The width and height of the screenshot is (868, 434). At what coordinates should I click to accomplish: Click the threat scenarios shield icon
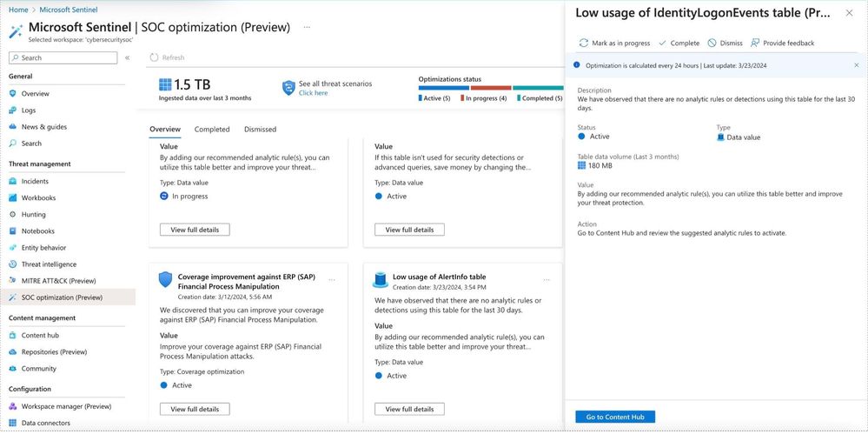289,88
